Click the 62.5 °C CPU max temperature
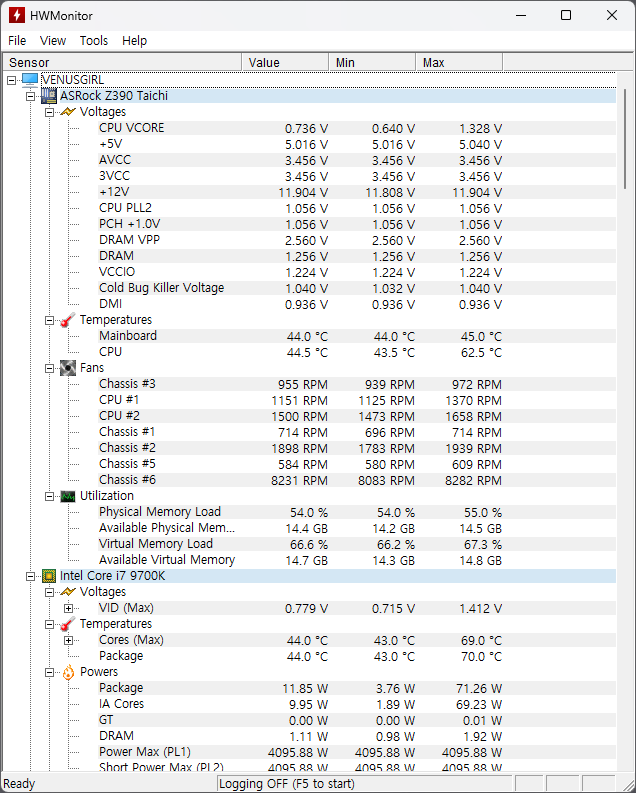This screenshot has height=793, width=636. point(481,353)
